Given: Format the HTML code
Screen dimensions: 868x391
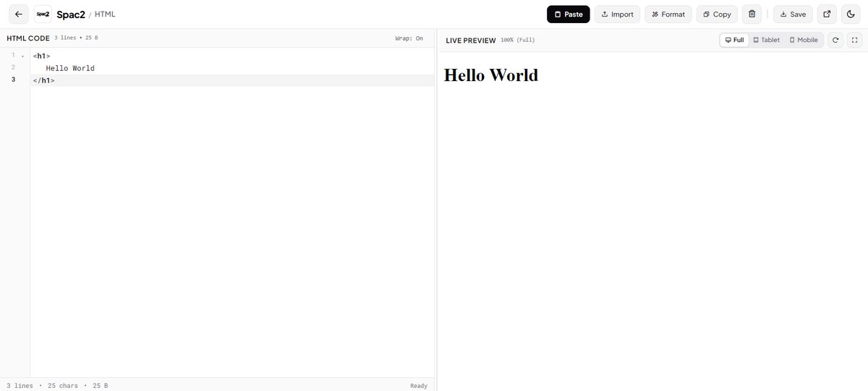Looking at the screenshot, I should [x=668, y=14].
